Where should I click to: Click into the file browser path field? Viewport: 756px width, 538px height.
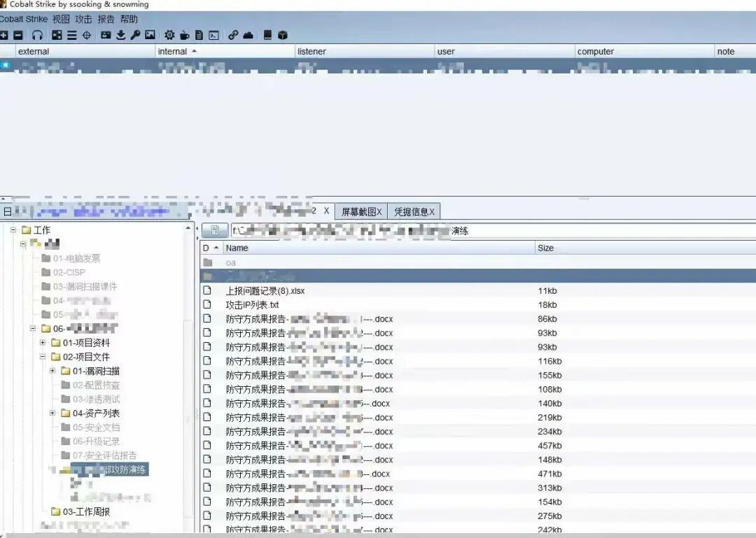click(x=493, y=230)
